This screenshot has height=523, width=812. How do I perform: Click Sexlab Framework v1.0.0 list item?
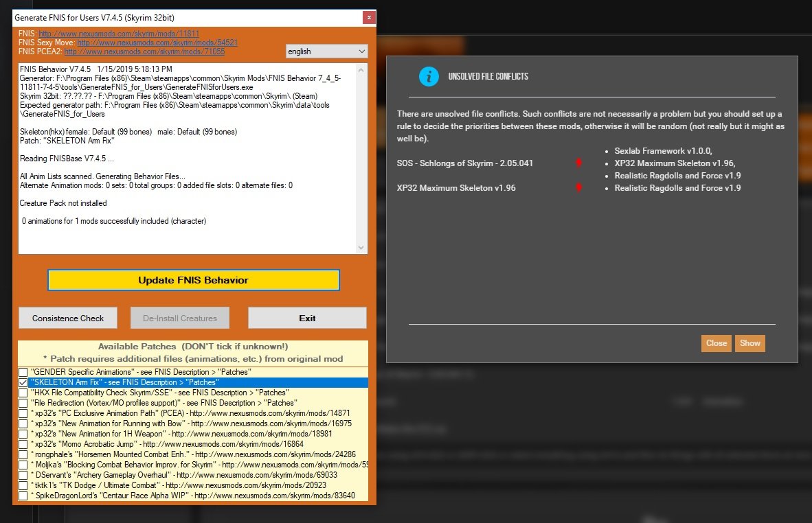[663, 150]
